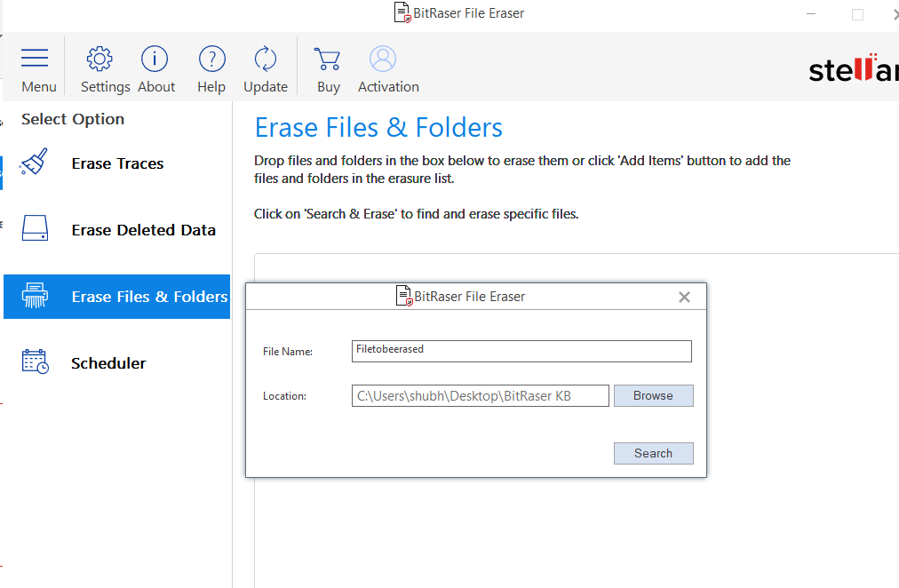Open the Help question mark icon

[211, 59]
